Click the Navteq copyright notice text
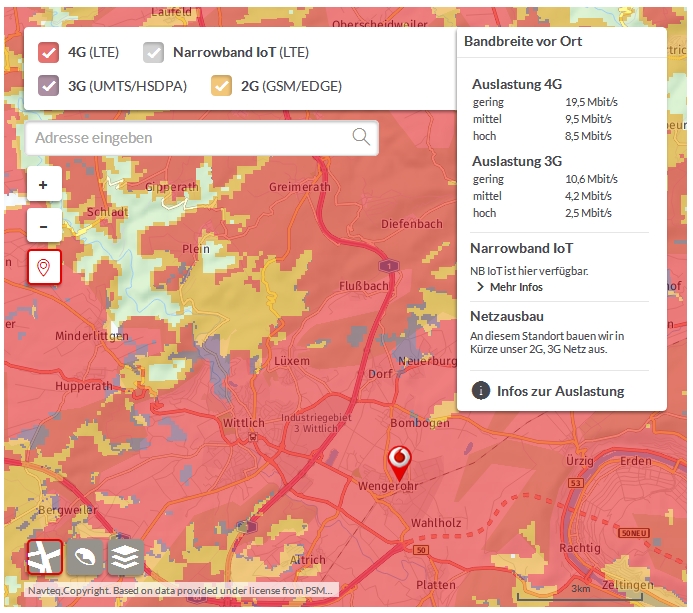This screenshot has height=613, width=693. [180, 590]
